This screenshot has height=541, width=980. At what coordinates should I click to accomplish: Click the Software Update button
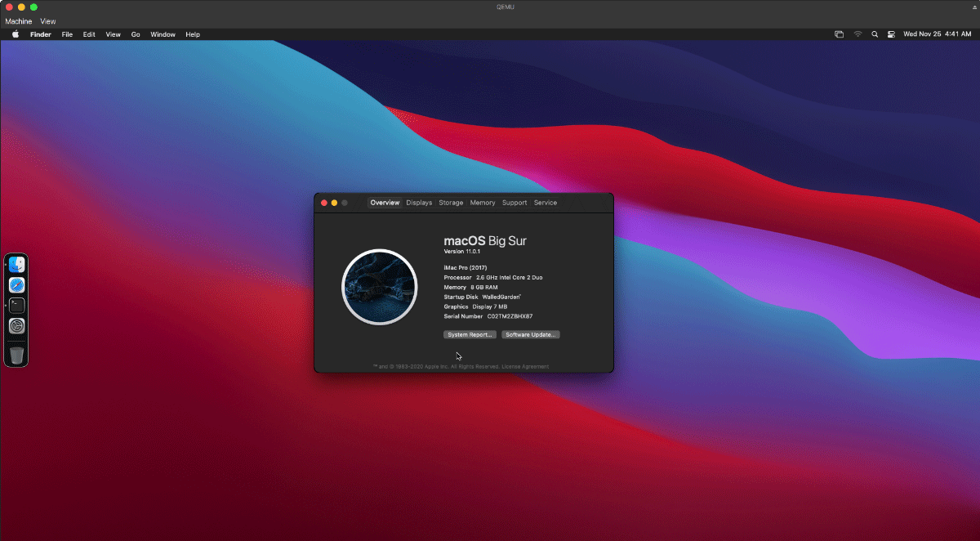tap(531, 335)
